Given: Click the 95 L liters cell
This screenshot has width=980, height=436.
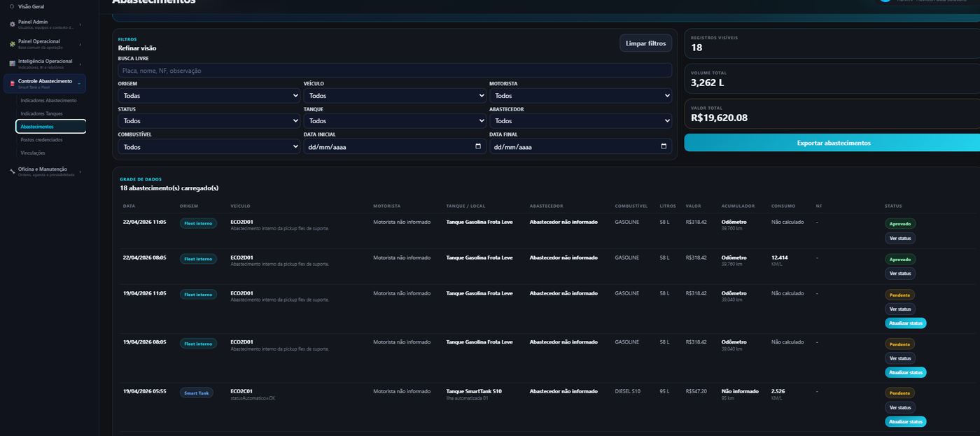Looking at the screenshot, I should pos(664,391).
